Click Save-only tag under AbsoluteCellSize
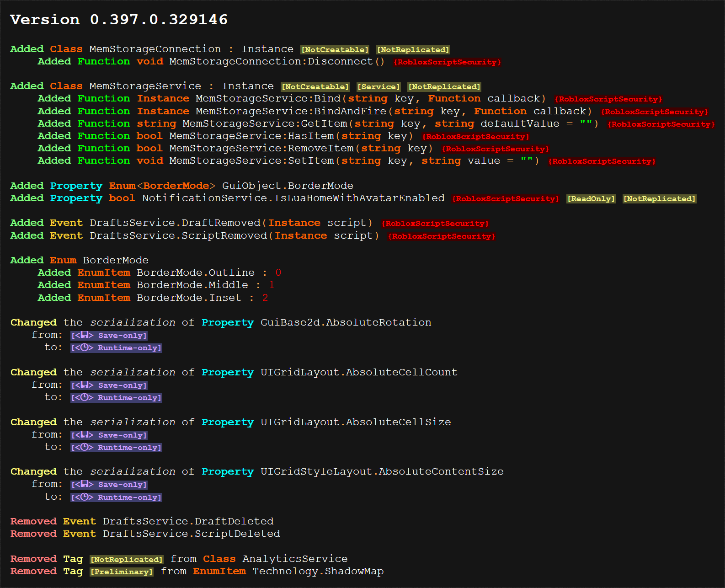725x588 pixels. click(x=109, y=435)
